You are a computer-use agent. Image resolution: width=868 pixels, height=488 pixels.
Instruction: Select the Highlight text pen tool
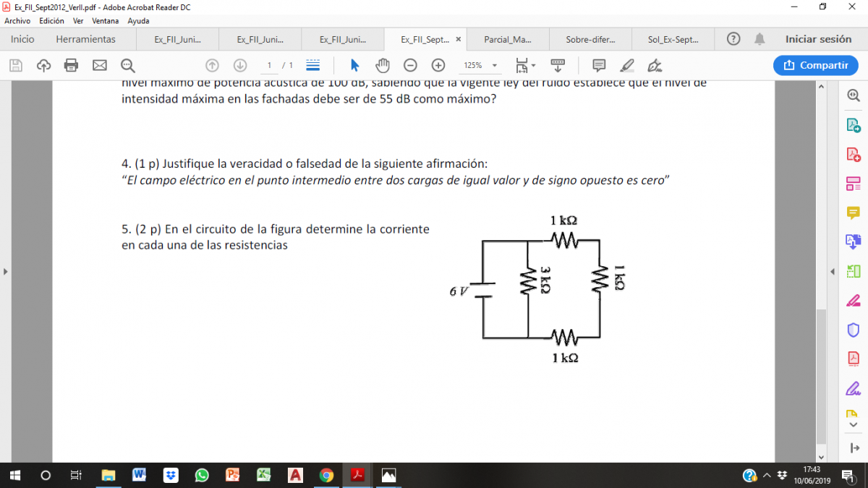[627, 66]
